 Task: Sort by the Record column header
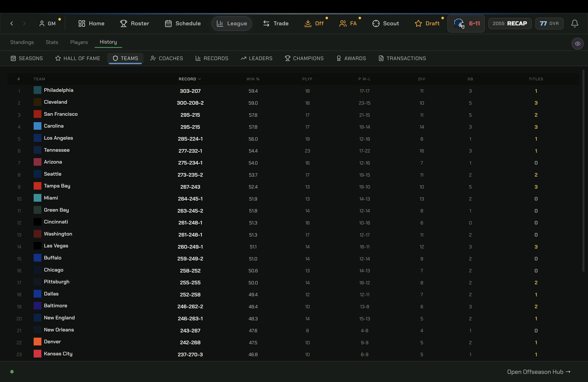click(190, 79)
